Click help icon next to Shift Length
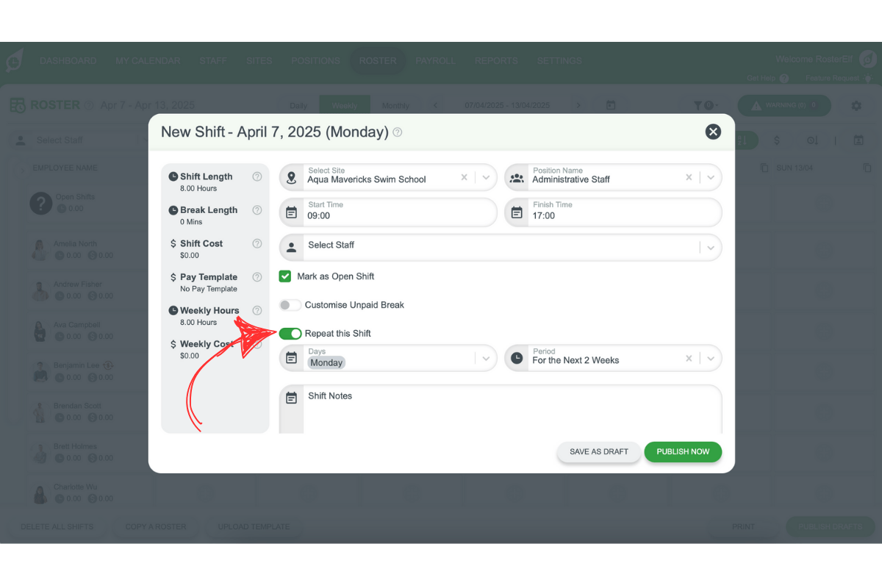 257,176
